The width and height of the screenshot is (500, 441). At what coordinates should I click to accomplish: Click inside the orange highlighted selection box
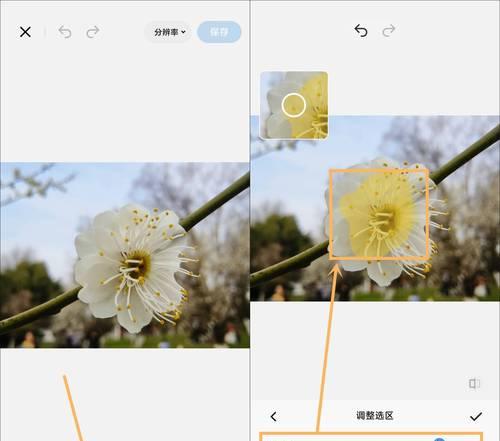tap(379, 214)
